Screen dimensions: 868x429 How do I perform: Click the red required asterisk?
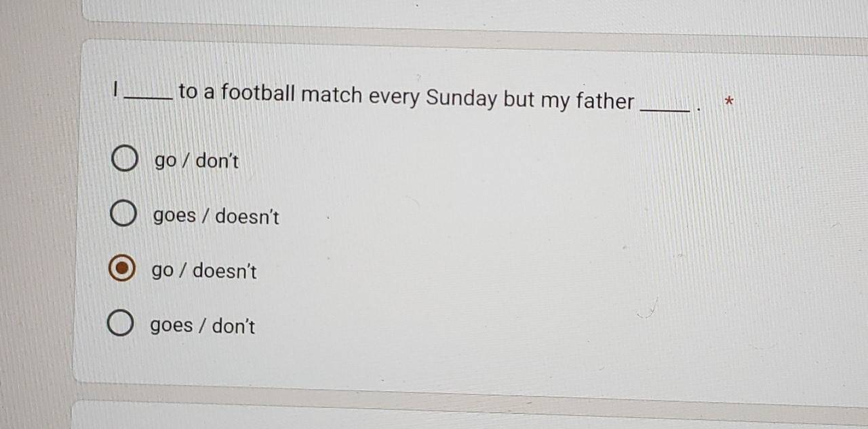pyautogui.click(x=728, y=102)
